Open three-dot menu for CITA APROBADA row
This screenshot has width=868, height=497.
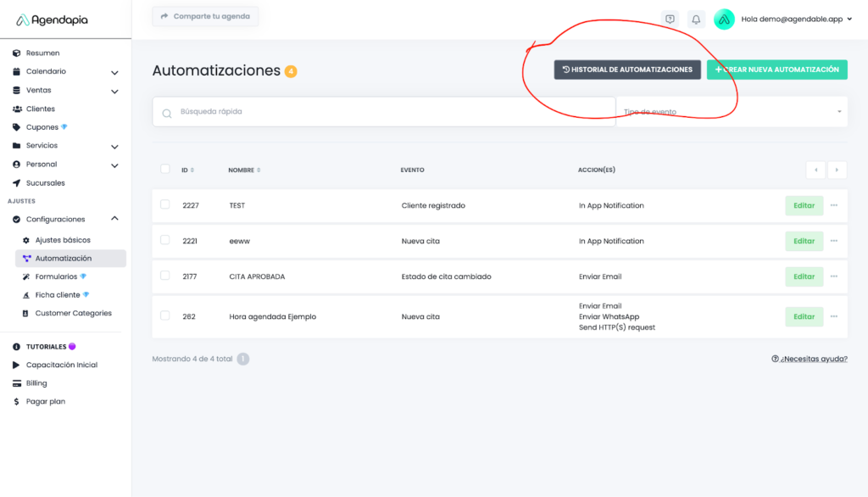point(834,276)
